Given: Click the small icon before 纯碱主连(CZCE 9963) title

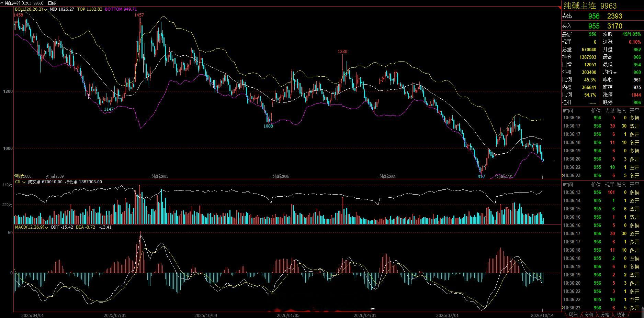Looking at the screenshot, I should [x=2, y=3].
